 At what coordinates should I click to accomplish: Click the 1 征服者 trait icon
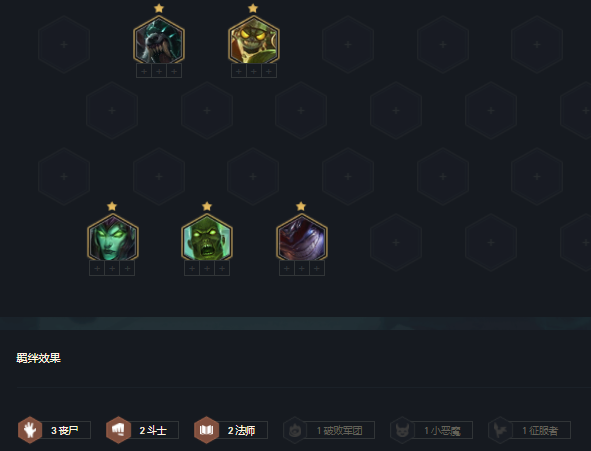(x=500, y=430)
